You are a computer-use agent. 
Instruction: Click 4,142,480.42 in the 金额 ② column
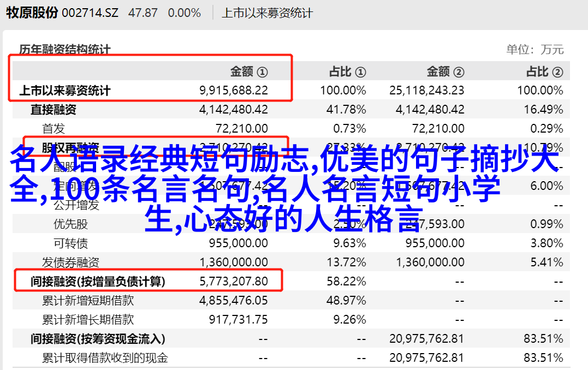click(430, 110)
